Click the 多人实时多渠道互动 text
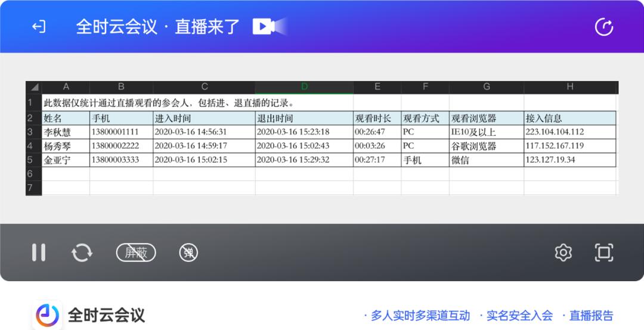 point(420,316)
